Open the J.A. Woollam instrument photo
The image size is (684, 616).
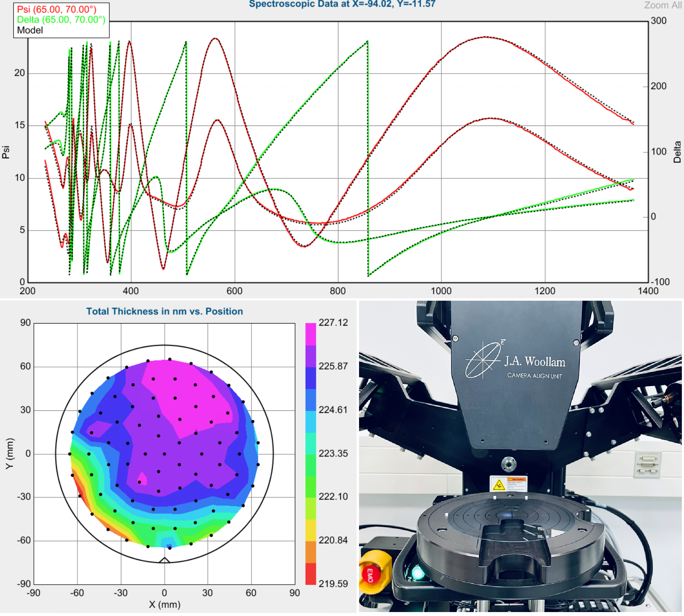(520, 457)
